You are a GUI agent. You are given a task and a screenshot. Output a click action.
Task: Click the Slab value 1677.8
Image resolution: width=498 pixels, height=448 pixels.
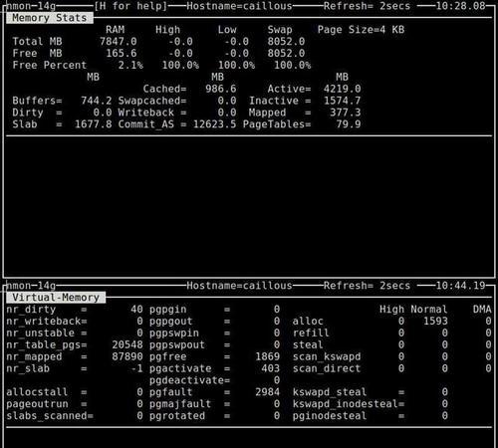pos(94,124)
